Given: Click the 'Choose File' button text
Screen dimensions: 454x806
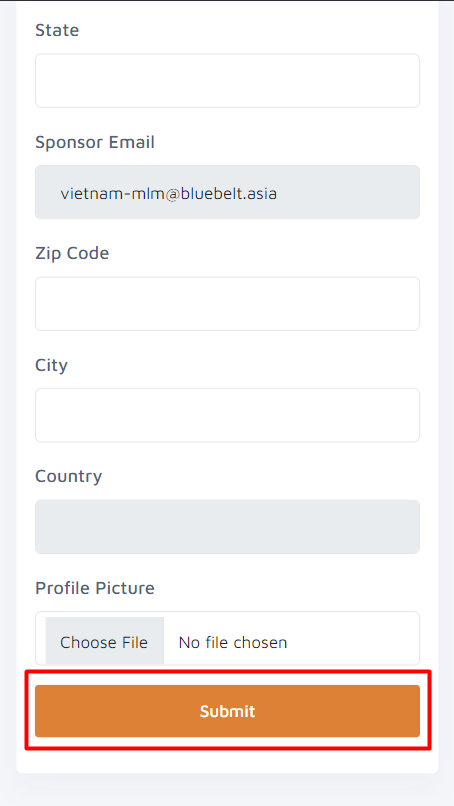Looking at the screenshot, I should (x=104, y=643).
